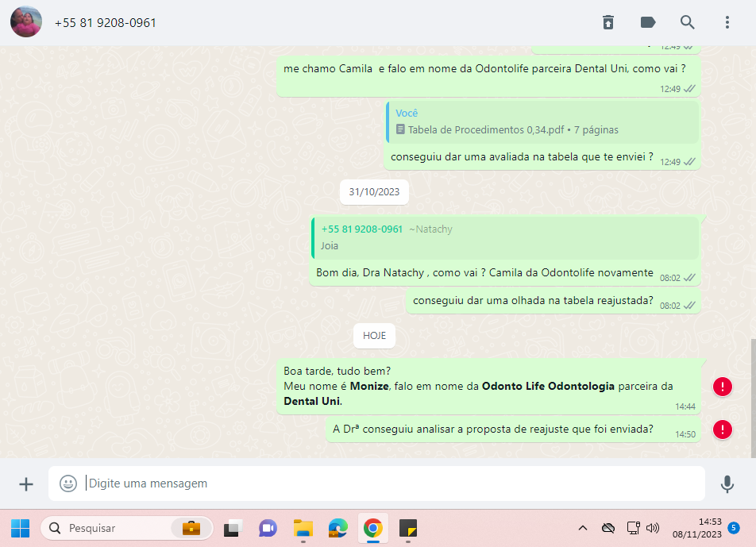The height and width of the screenshot is (547, 756).
Task: Click the HOJE date separator
Action: [374, 336]
